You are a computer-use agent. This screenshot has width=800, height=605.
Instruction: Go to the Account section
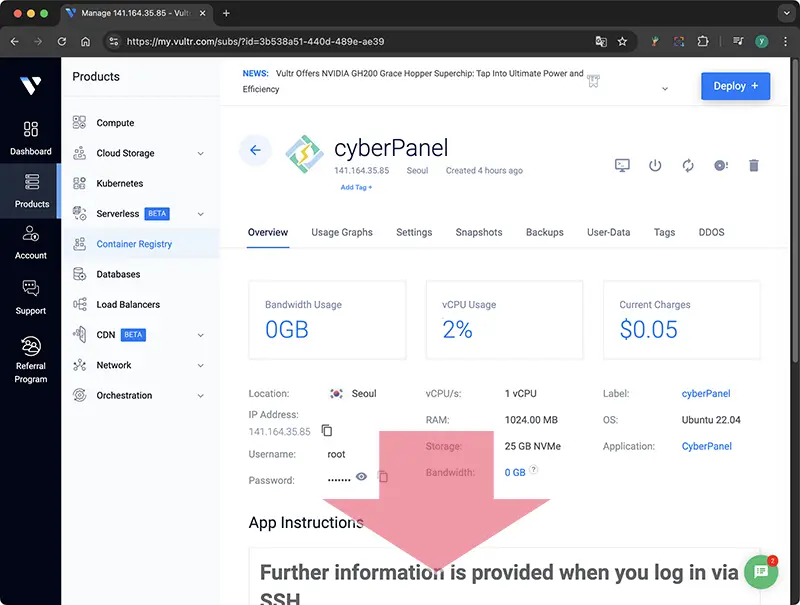click(31, 243)
